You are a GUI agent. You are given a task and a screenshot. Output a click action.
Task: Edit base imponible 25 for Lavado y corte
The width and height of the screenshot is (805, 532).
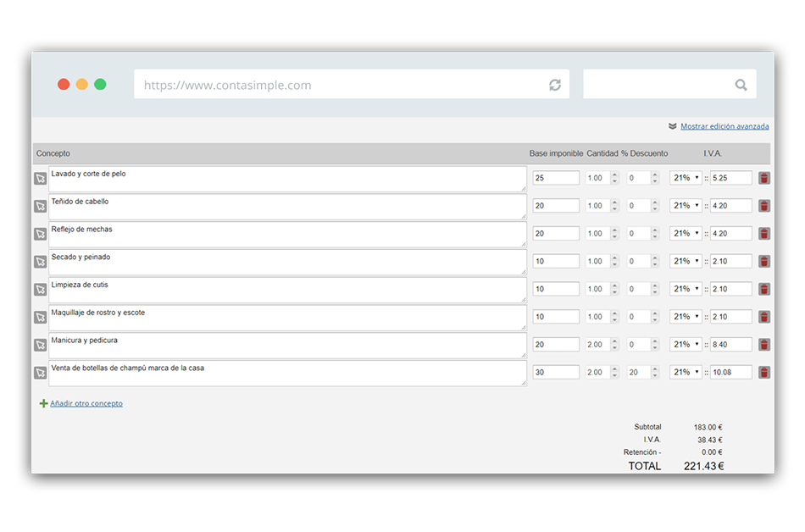point(556,178)
